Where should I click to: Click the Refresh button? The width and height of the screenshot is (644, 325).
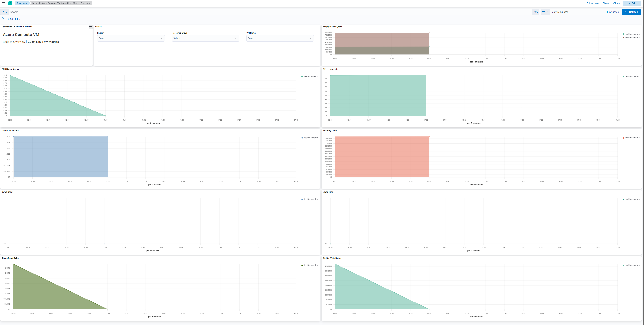click(631, 12)
